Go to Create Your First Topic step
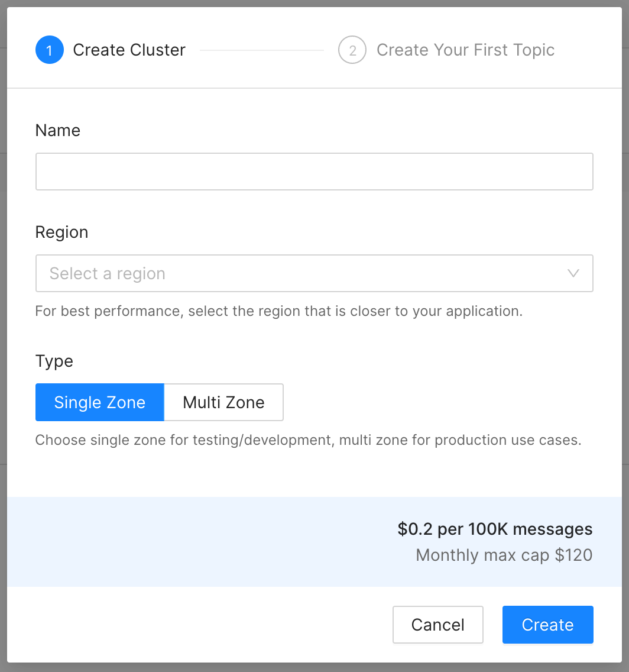Viewport: 629px width, 672px height. (x=465, y=50)
